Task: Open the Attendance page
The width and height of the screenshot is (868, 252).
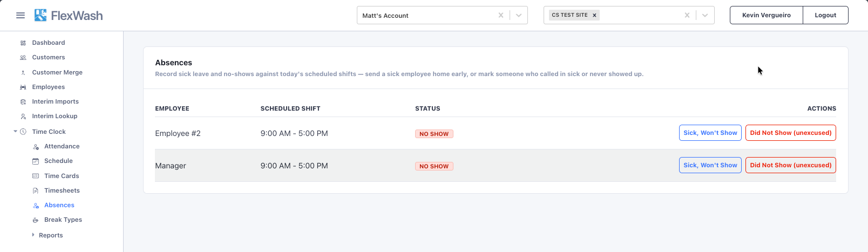Action: (x=62, y=146)
